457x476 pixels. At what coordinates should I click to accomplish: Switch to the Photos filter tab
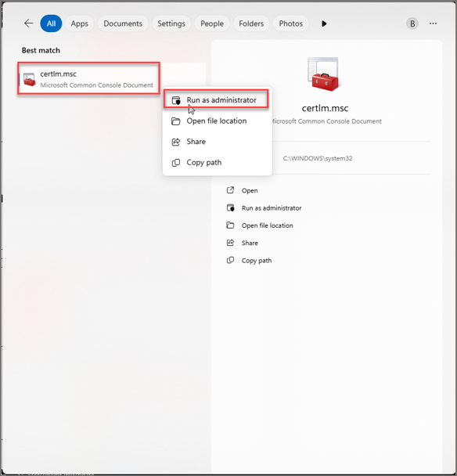pyautogui.click(x=290, y=23)
